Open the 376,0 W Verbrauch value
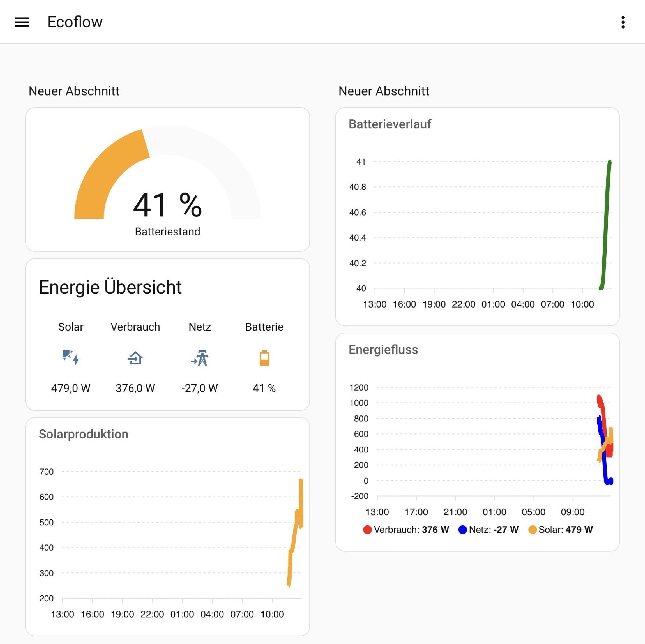This screenshot has width=645, height=644. pyautogui.click(x=135, y=388)
